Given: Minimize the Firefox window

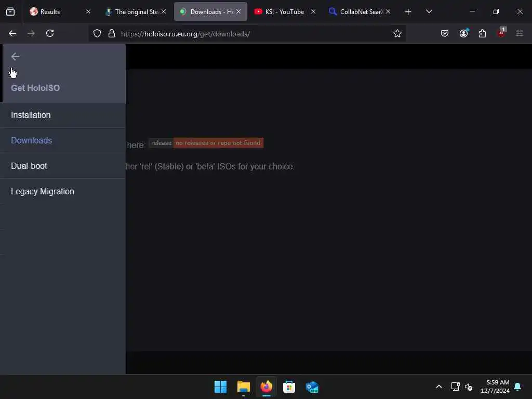Looking at the screenshot, I should coord(472,11).
